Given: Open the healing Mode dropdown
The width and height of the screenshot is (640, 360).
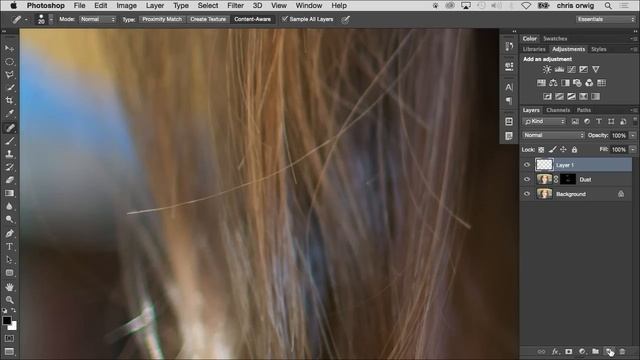Looking at the screenshot, I should point(98,19).
